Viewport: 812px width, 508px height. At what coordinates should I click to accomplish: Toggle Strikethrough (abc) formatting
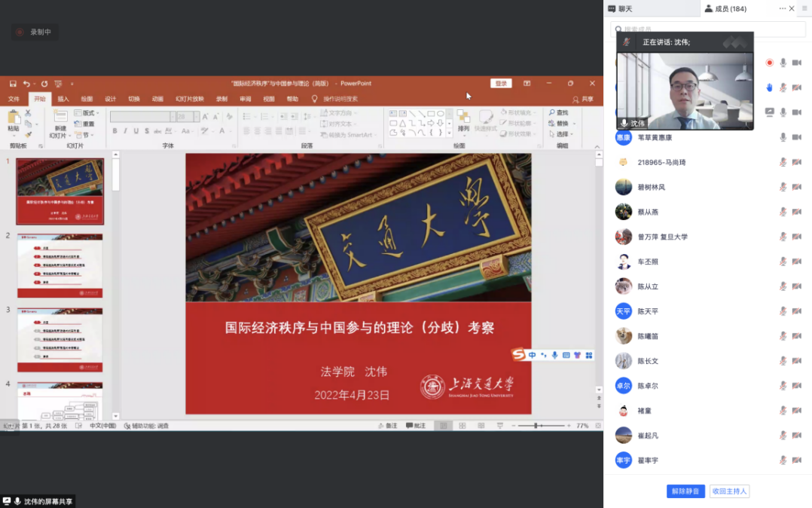157,131
